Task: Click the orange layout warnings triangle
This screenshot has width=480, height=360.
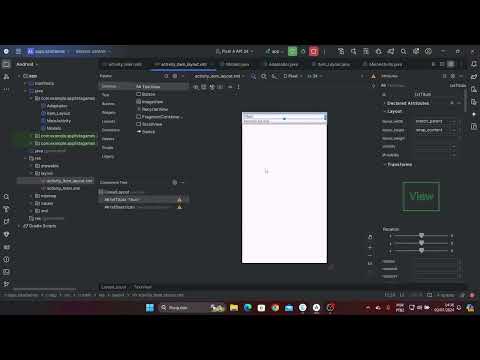Action: pyautogui.click(x=373, y=76)
